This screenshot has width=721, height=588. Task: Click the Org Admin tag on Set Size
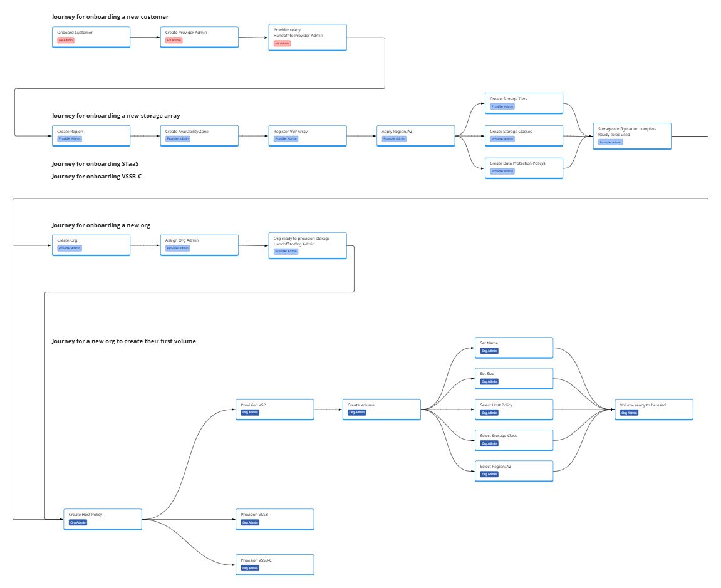[x=489, y=381]
